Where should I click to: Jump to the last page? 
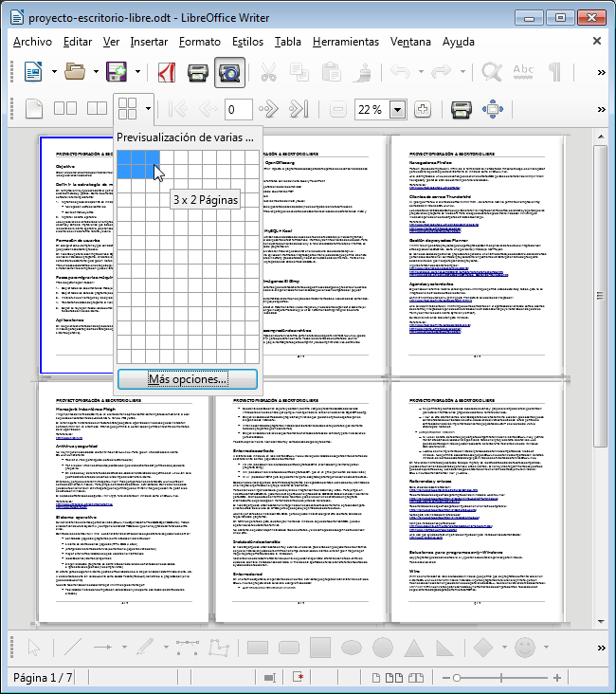(299, 109)
